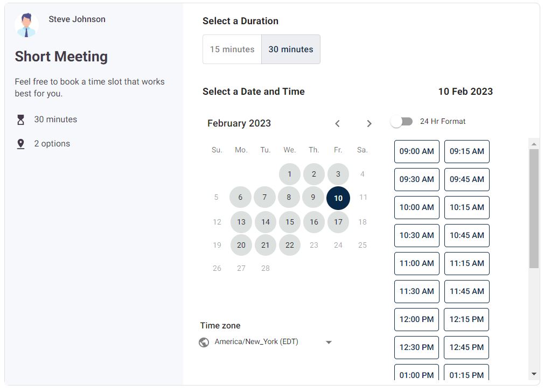The width and height of the screenshot is (544, 392).
Task: Select the 12:30 PM time slot
Action: click(x=416, y=347)
